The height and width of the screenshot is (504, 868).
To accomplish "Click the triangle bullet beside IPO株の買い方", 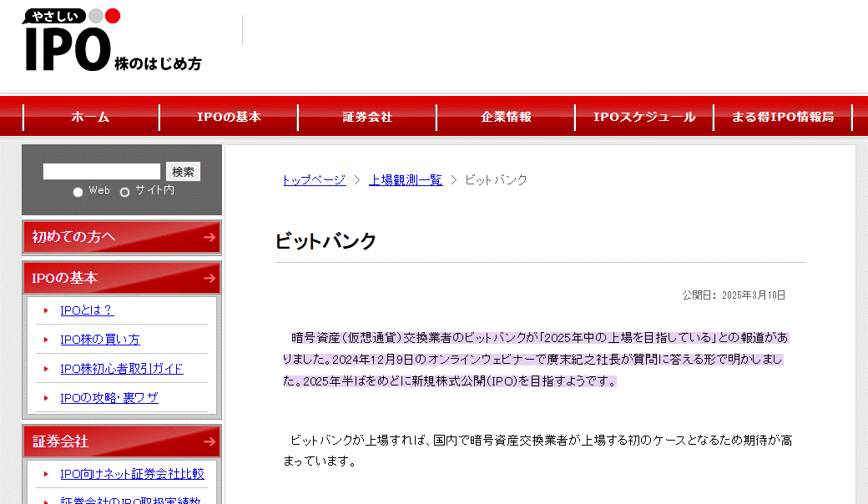I will pos(46,339).
